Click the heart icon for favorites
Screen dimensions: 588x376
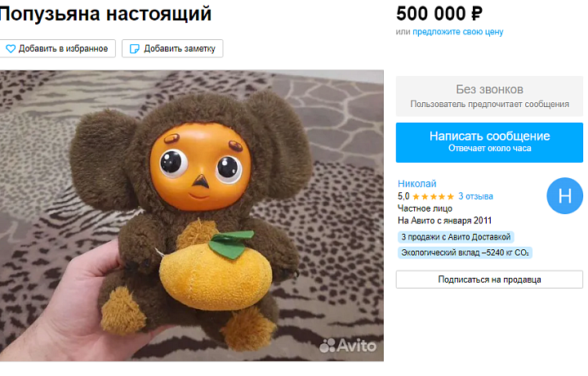click(11, 48)
